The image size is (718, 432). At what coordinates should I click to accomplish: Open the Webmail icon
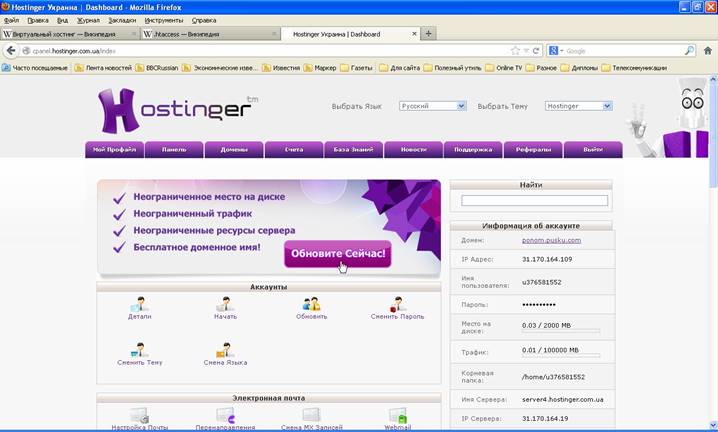coord(397,416)
